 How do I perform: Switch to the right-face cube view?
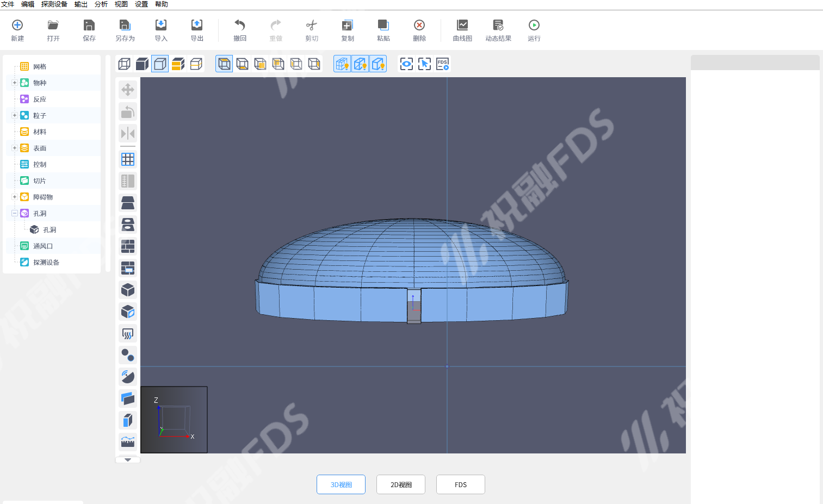pos(314,64)
